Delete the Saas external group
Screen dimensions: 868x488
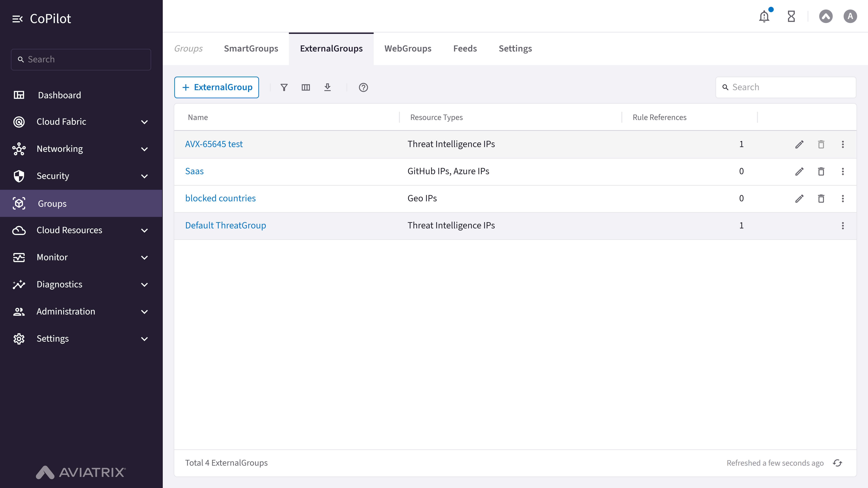coord(821,171)
